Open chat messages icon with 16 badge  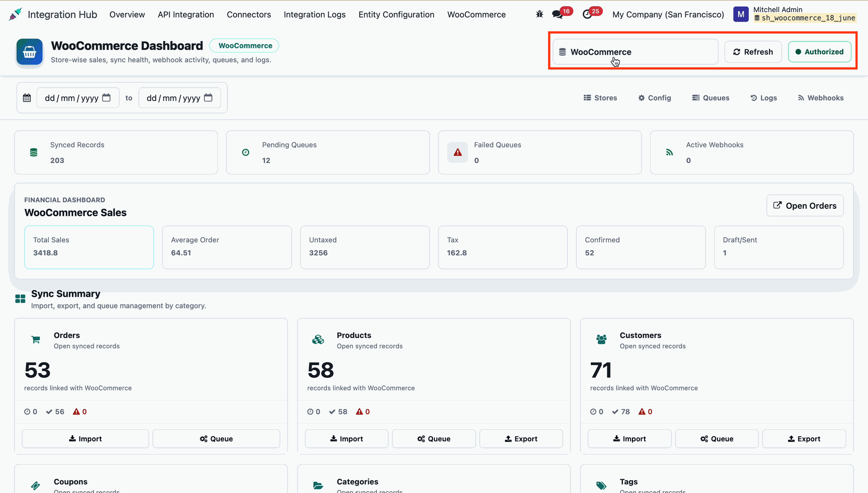coord(557,14)
